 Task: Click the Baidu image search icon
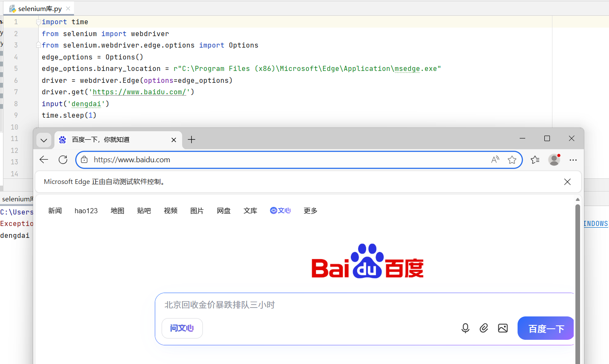click(503, 328)
